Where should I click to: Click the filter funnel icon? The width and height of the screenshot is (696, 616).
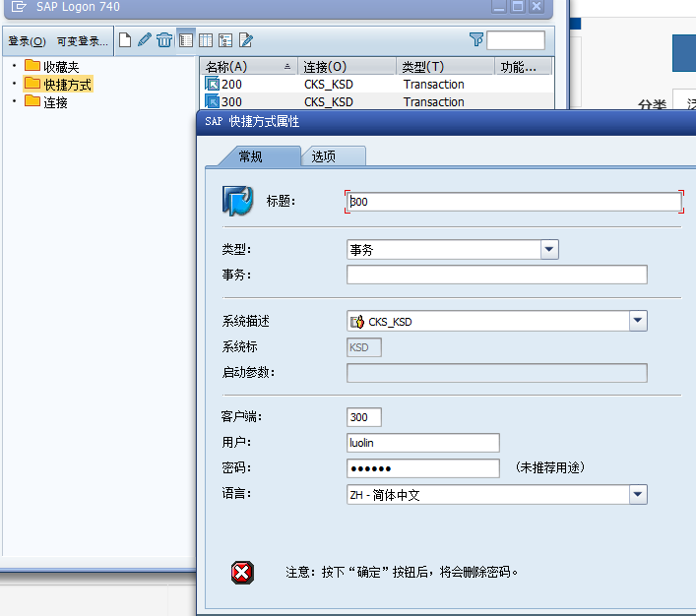coord(476,39)
